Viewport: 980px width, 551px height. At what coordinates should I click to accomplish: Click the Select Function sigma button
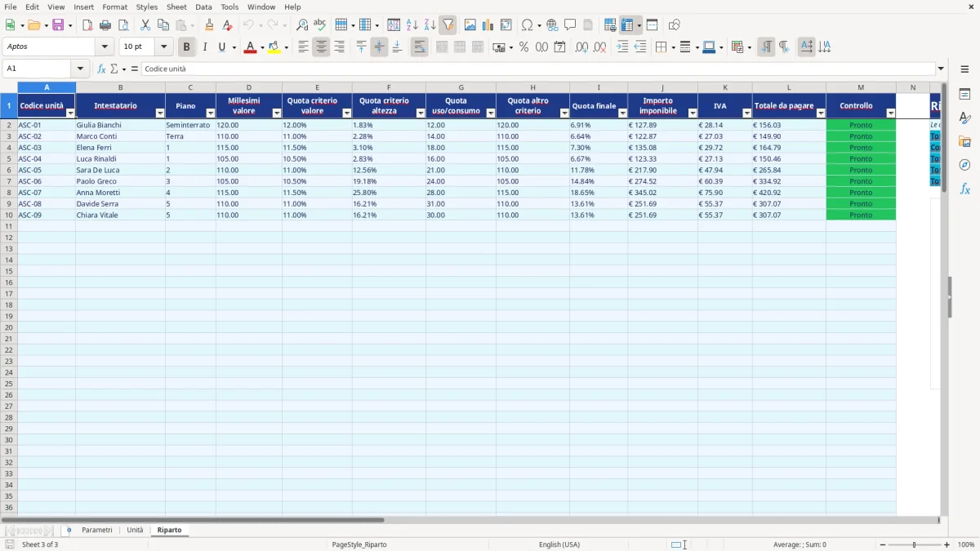(114, 69)
